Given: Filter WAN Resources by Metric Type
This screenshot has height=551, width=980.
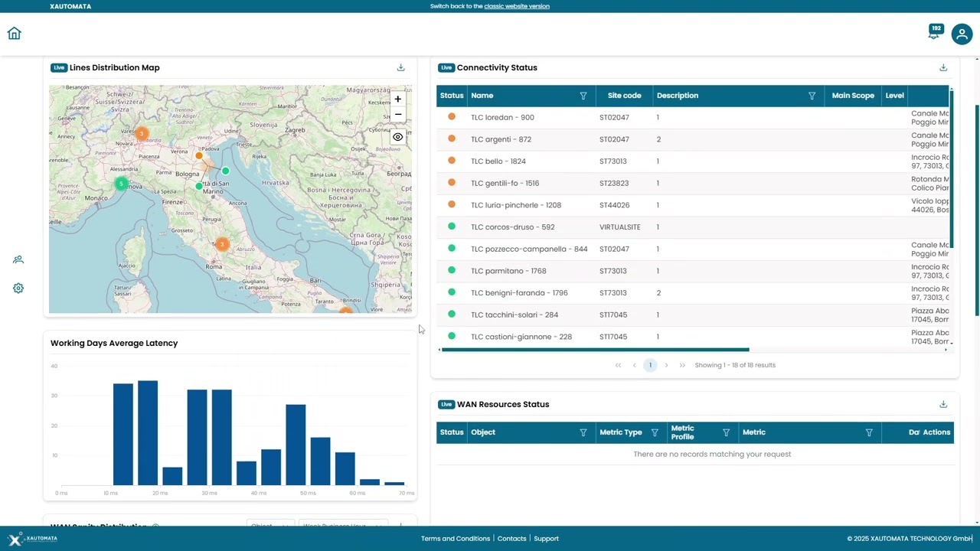Looking at the screenshot, I should [x=655, y=432].
